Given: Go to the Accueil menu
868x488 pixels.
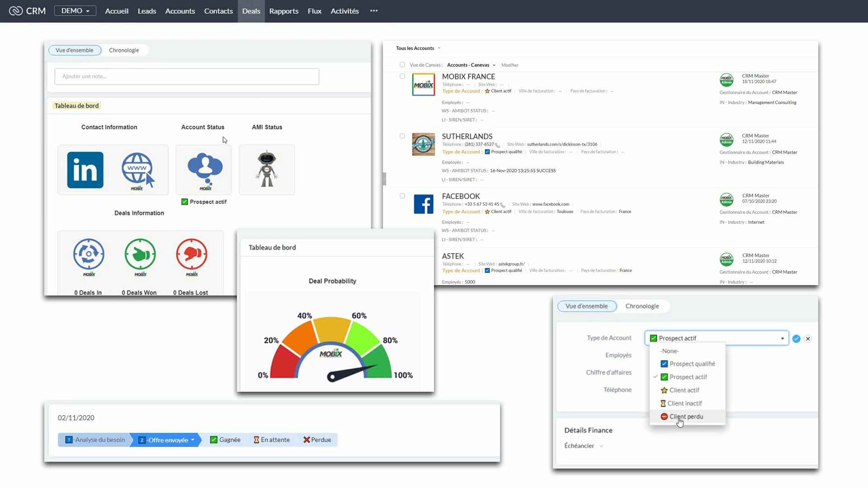Looking at the screenshot, I should click(x=117, y=11).
